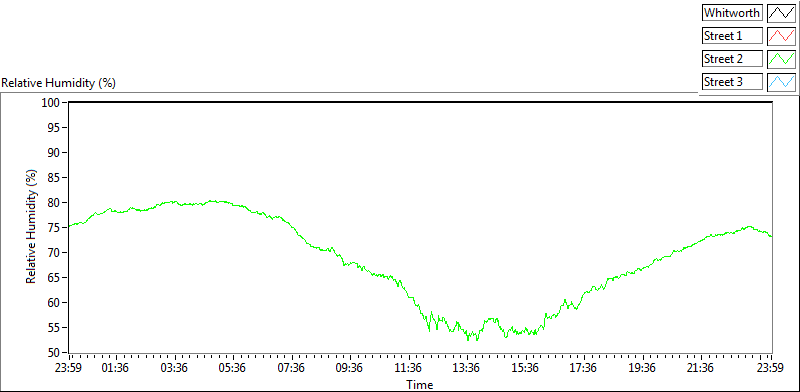This screenshot has height=392, width=800.
Task: Click the Street 3 blue plot style icon
Action: 781,81
